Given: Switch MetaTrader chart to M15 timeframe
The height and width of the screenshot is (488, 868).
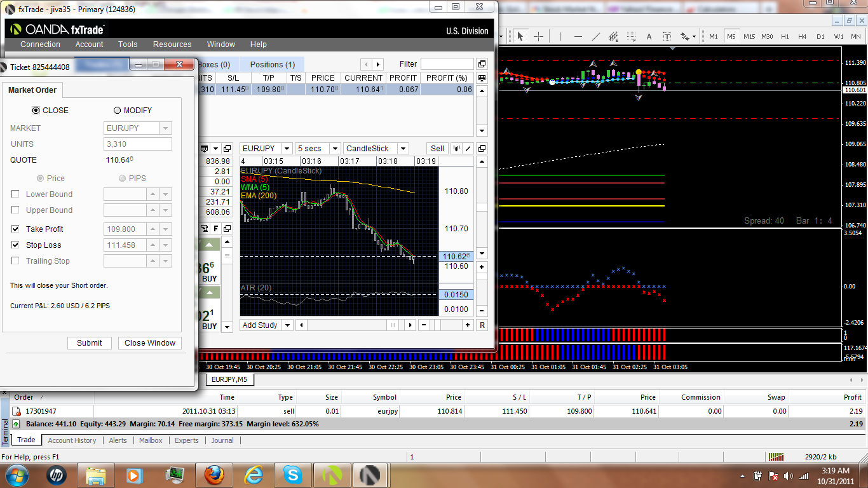Looking at the screenshot, I should coord(749,36).
